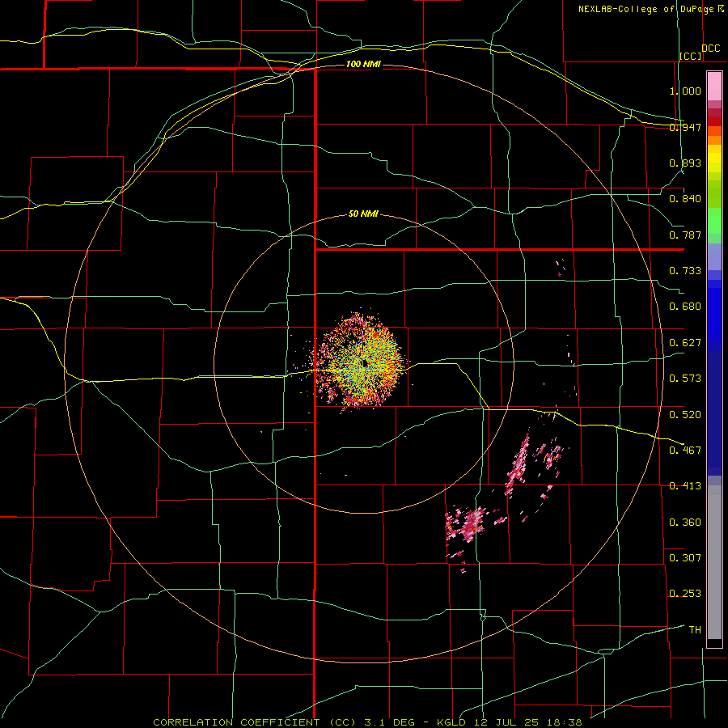Click the 18:38 timestamp
Image resolution: width=728 pixels, height=728 pixels.
click(565, 722)
